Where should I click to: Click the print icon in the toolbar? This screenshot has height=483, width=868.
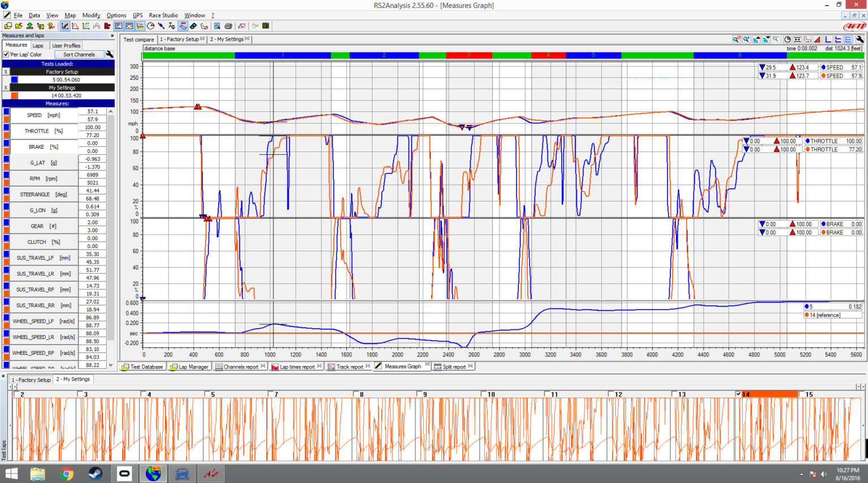pyautogui.click(x=229, y=25)
